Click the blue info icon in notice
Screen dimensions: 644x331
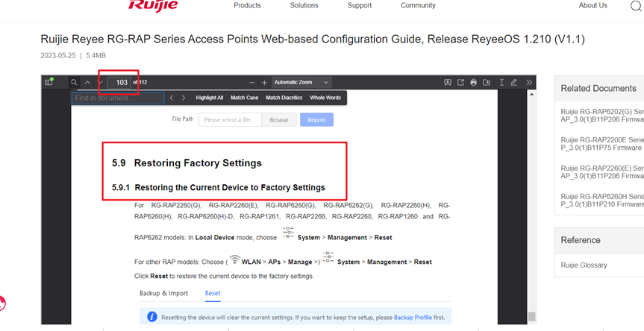[152, 317]
